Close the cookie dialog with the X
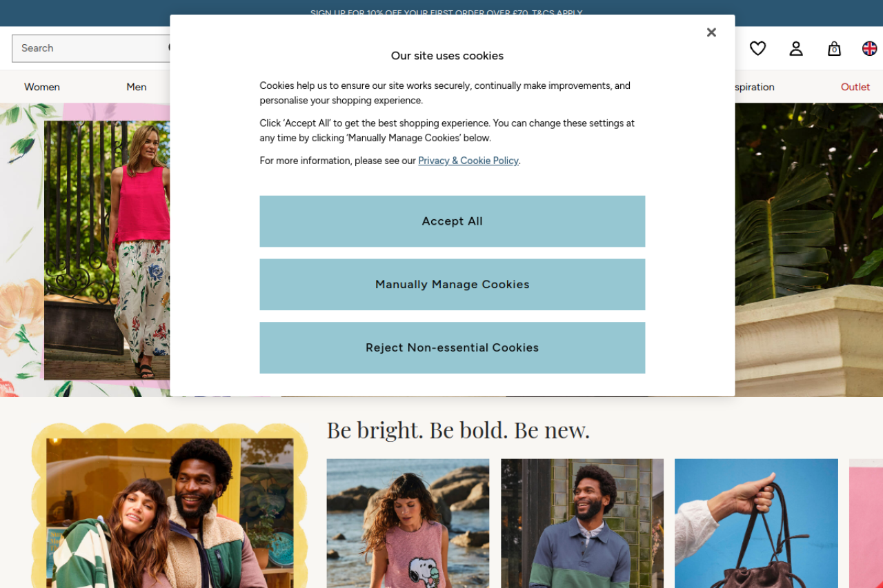 [711, 32]
